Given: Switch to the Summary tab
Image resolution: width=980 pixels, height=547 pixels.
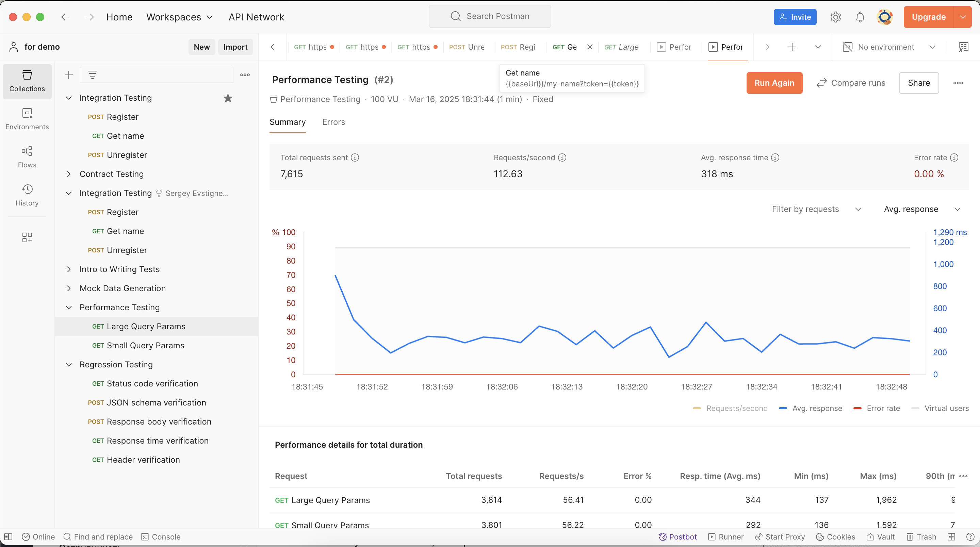Looking at the screenshot, I should click(x=288, y=122).
